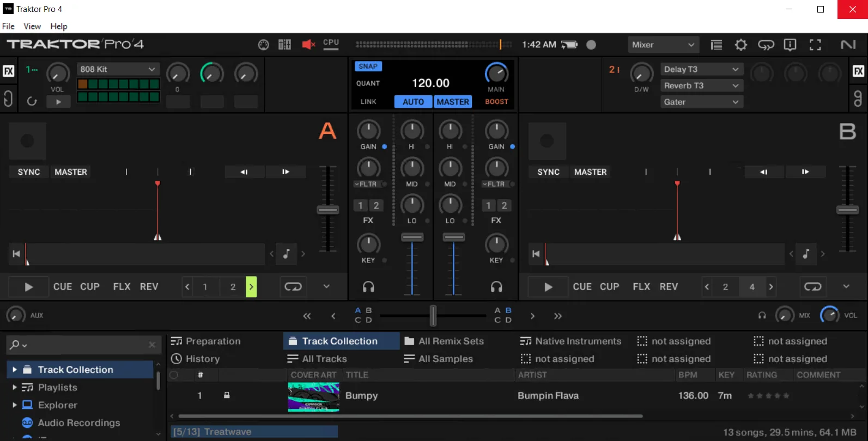Toggle LINK sync

click(x=368, y=102)
